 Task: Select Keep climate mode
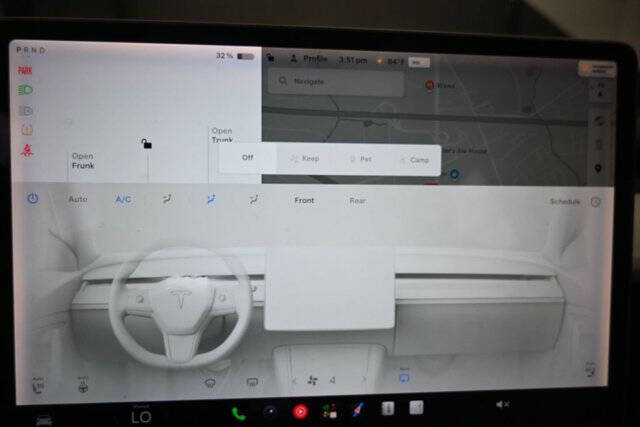(x=305, y=158)
